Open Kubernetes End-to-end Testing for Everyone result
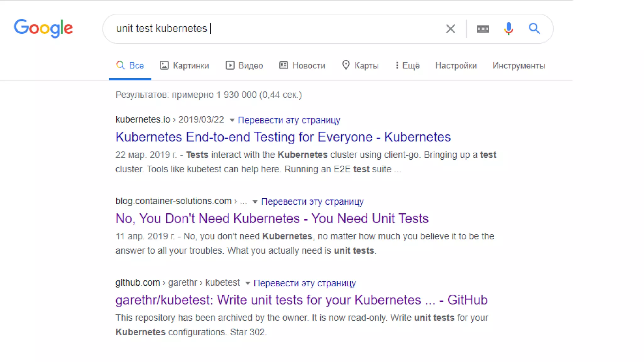 283,137
